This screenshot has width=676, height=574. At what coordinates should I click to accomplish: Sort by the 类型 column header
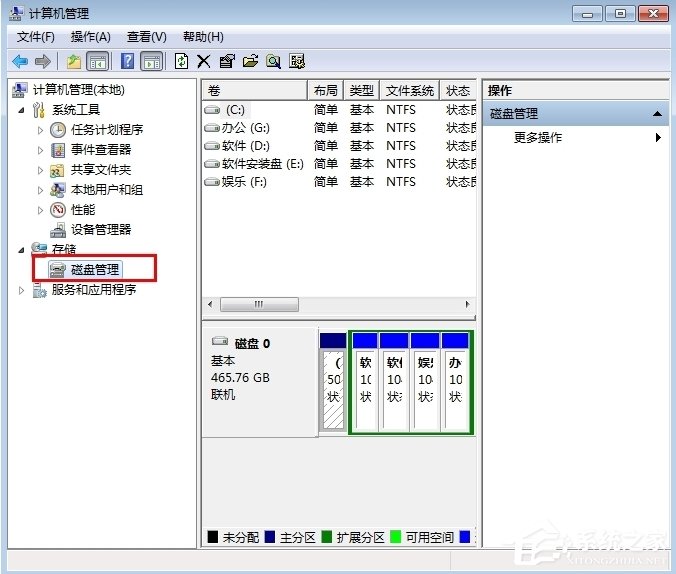coord(361,91)
